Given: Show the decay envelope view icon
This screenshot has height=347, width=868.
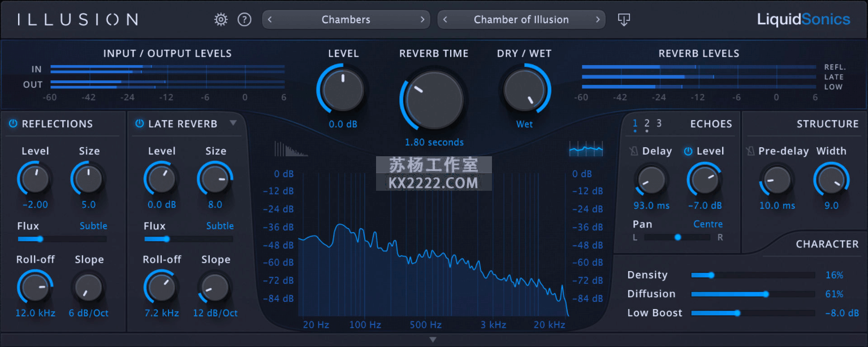Looking at the screenshot, I should pyautogui.click(x=291, y=149).
